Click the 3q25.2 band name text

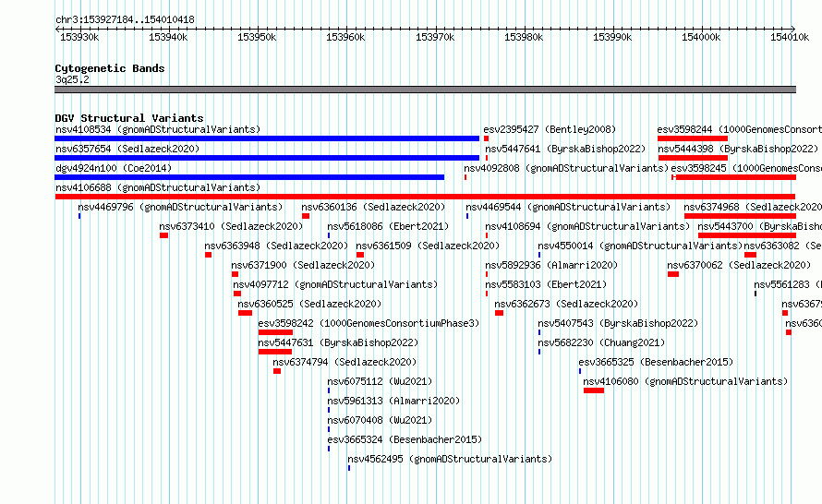tap(72, 79)
